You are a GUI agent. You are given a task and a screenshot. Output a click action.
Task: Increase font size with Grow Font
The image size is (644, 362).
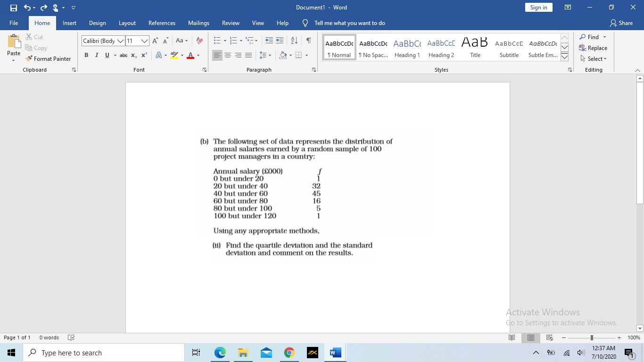point(156,41)
